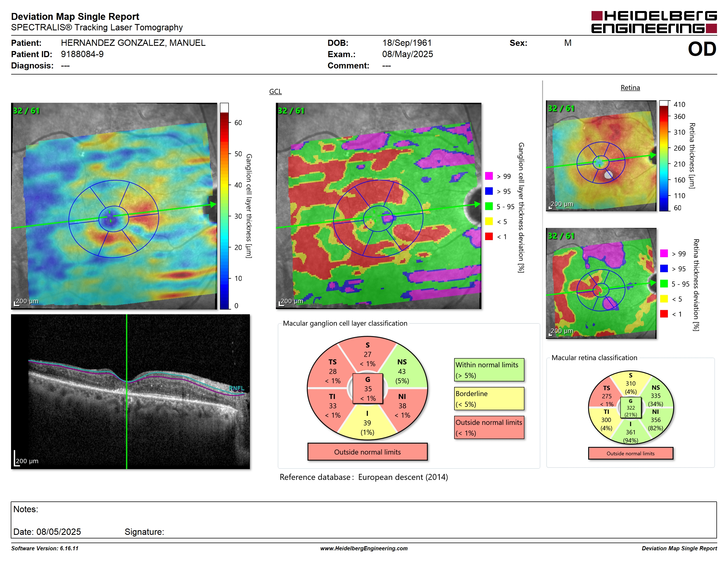Click the exam date 08/May/2025
The height and width of the screenshot is (563, 728).
tap(407, 54)
